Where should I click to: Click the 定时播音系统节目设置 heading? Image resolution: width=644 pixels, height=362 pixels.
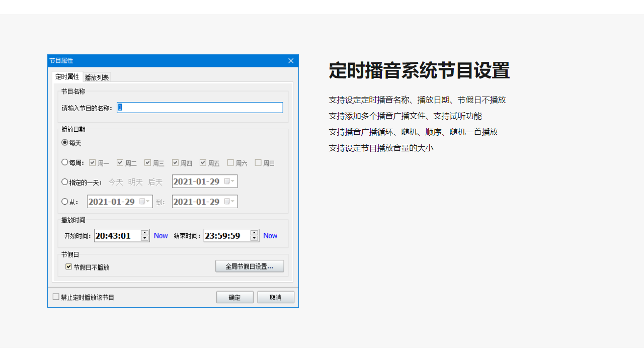pos(419,70)
